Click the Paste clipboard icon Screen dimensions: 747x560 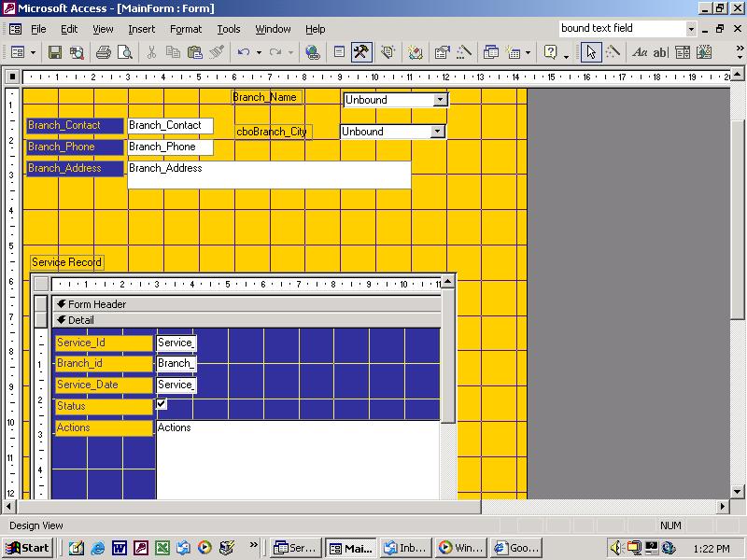tap(195, 52)
